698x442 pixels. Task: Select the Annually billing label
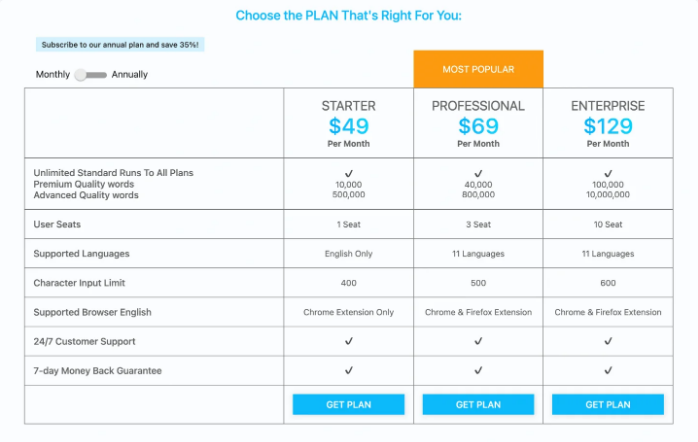130,75
